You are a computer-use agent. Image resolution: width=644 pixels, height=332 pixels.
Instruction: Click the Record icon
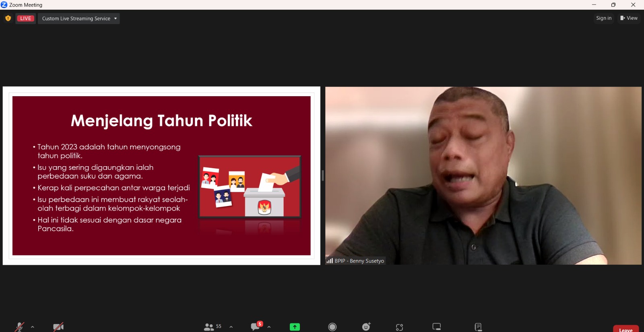[332, 327]
